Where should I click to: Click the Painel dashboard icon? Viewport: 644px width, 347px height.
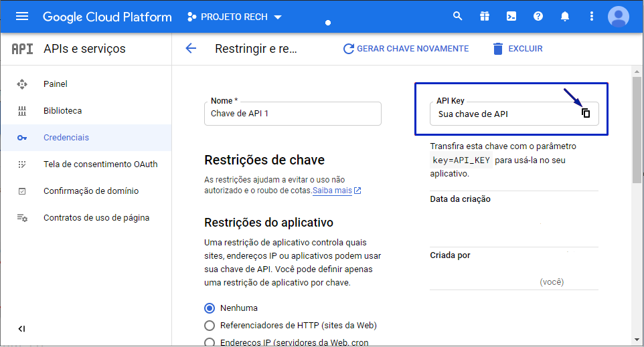(x=22, y=84)
